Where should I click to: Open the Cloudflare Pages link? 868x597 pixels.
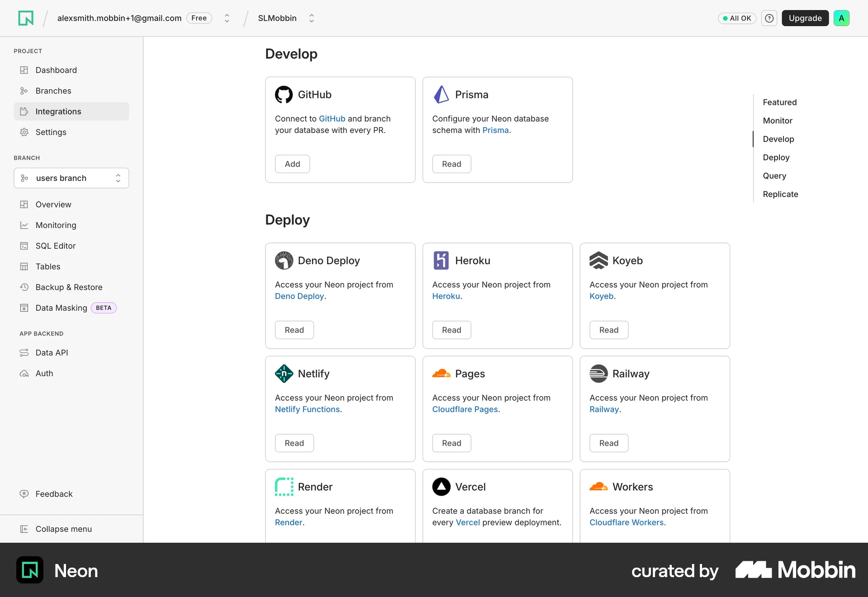pos(465,409)
